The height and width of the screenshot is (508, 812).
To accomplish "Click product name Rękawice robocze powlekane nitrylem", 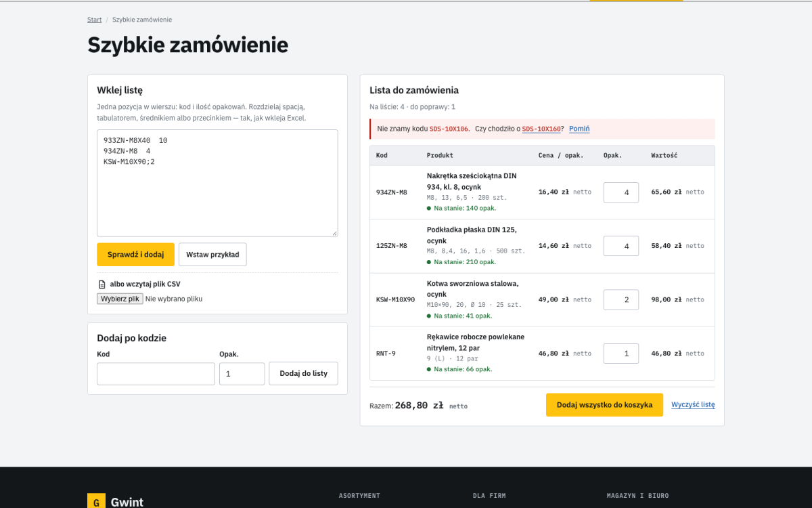I will 476,342.
